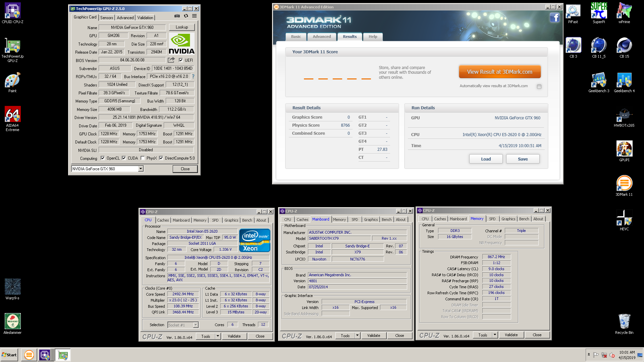Enable automatically view results at 3DMark.com

coord(539,86)
